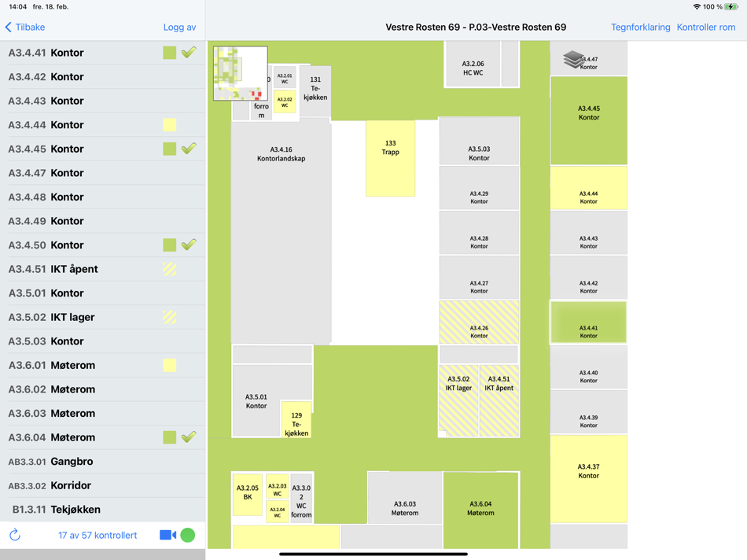
Task: Tap the hatched status icon beside A3.4.51 IKT åpent
Action: pyautogui.click(x=169, y=268)
